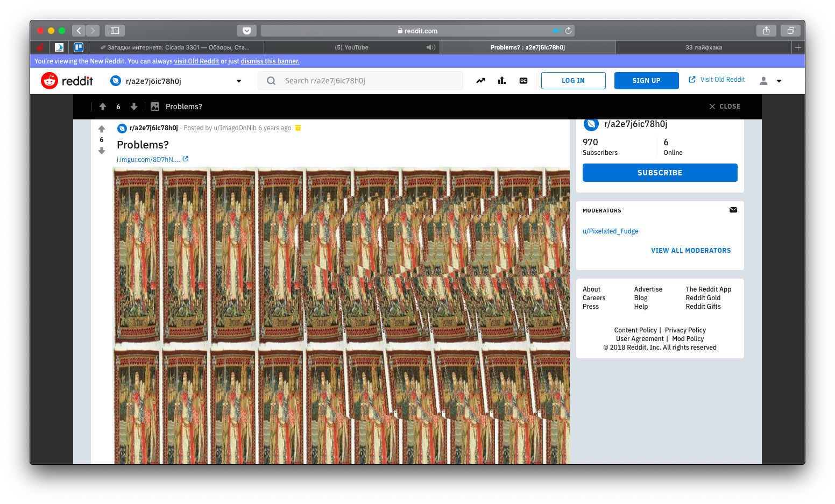Open the first pinned red tab
Image resolution: width=835 pixels, height=504 pixels.
[x=40, y=47]
